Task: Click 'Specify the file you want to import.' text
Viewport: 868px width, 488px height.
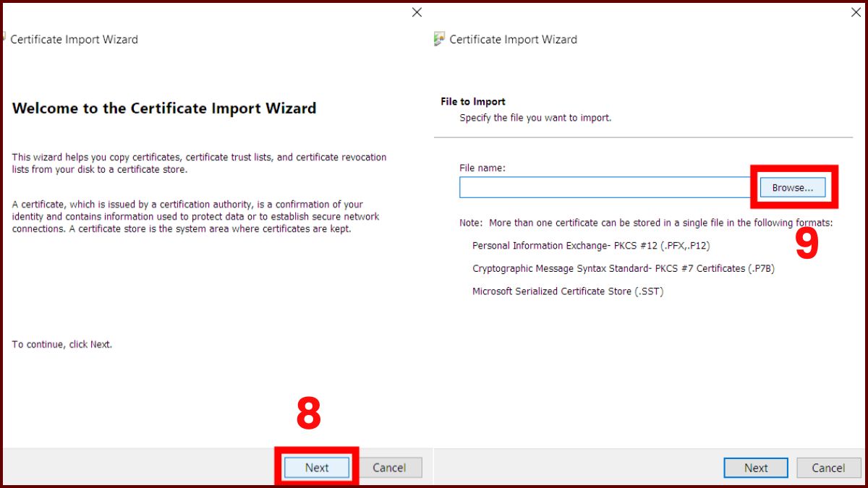Action: click(535, 117)
